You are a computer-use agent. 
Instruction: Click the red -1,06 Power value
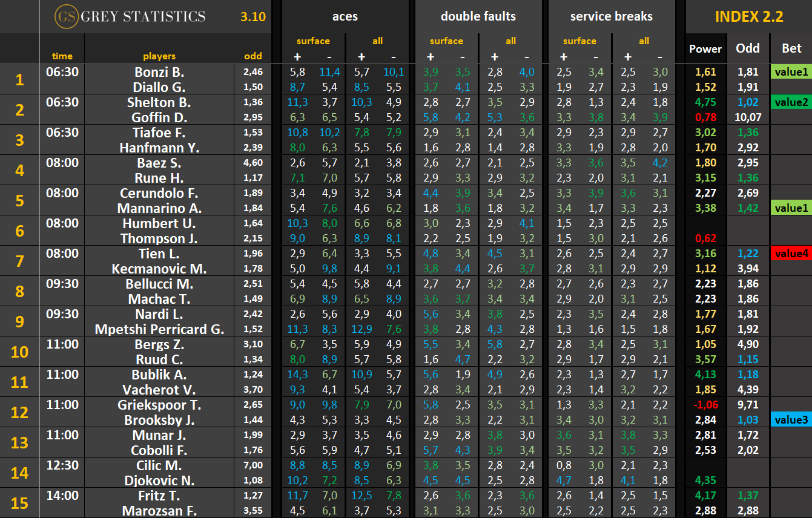[705, 405]
